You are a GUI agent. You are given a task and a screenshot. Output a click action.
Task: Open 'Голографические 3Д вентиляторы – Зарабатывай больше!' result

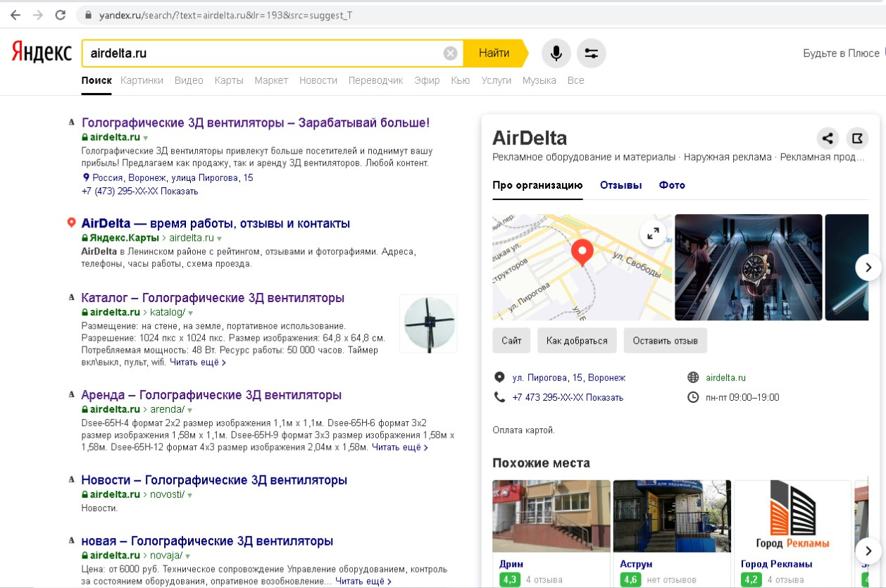(256, 123)
